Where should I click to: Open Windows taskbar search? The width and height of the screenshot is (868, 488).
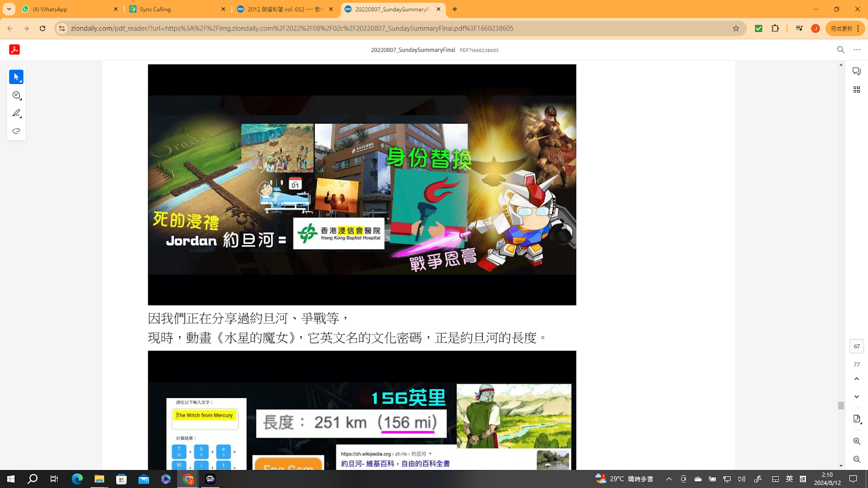point(33,479)
